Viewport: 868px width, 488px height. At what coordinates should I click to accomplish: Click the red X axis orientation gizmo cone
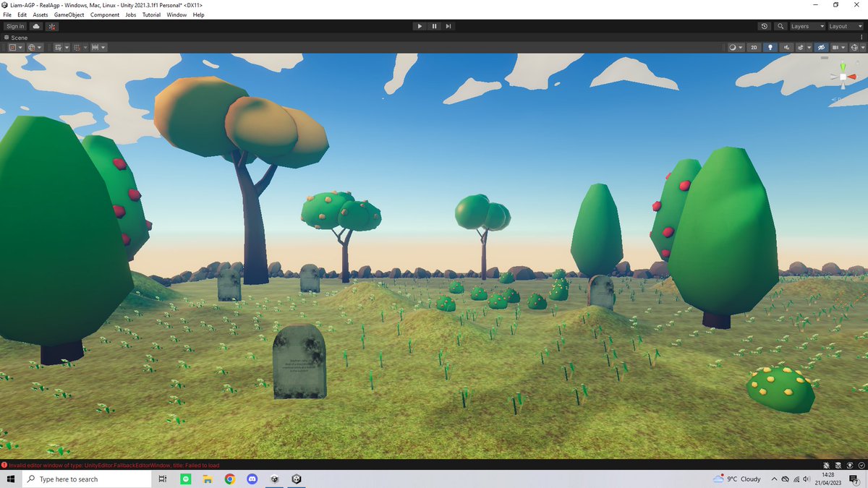coord(853,77)
